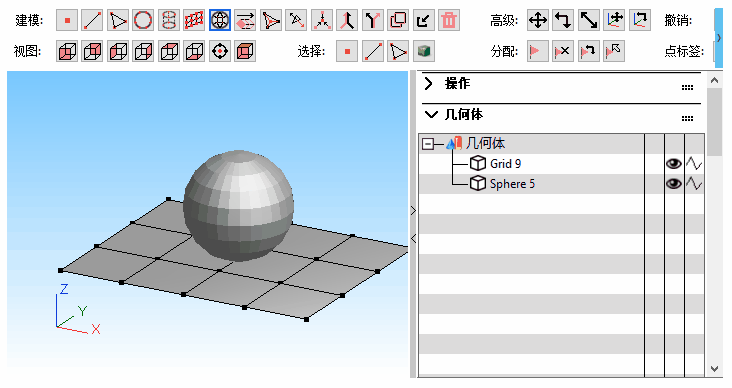Image resolution: width=732 pixels, height=388 pixels.
Task: Expand the 操作 panel section
Action: [x=429, y=84]
